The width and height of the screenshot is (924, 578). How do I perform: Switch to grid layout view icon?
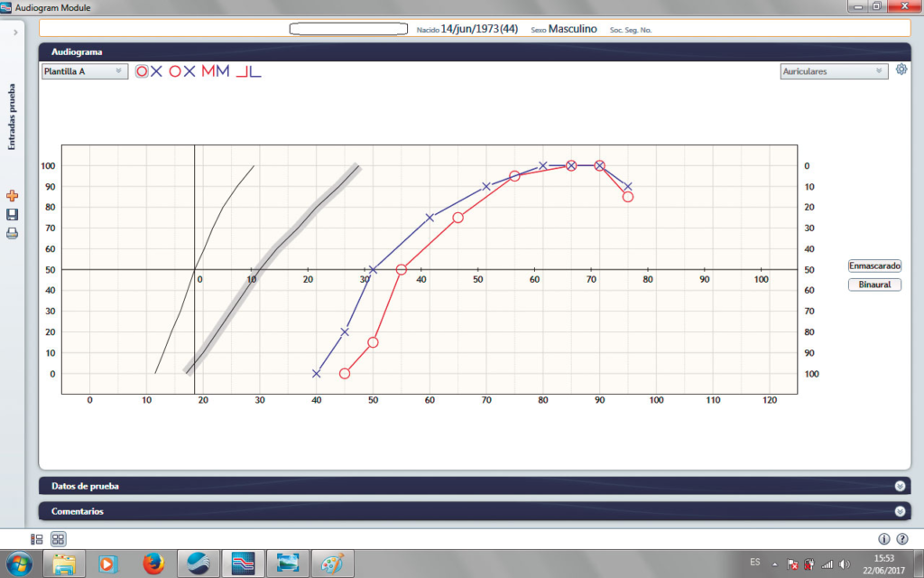pyautogui.click(x=58, y=539)
